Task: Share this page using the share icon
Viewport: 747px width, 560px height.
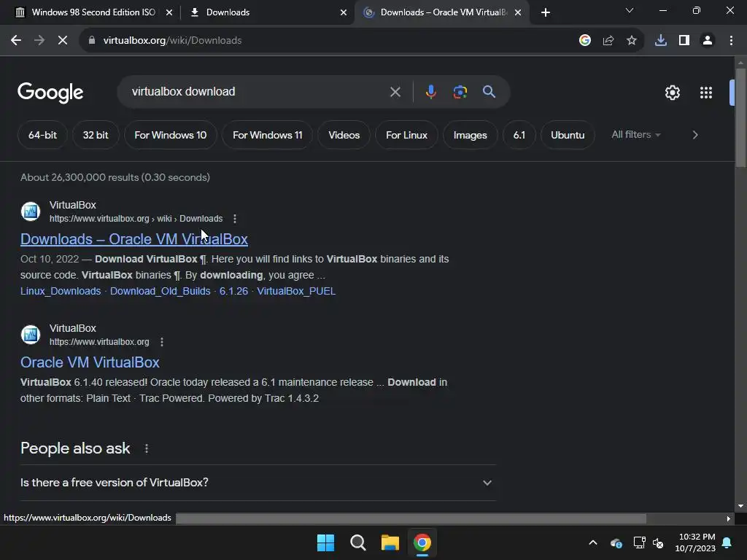Action: click(608, 41)
